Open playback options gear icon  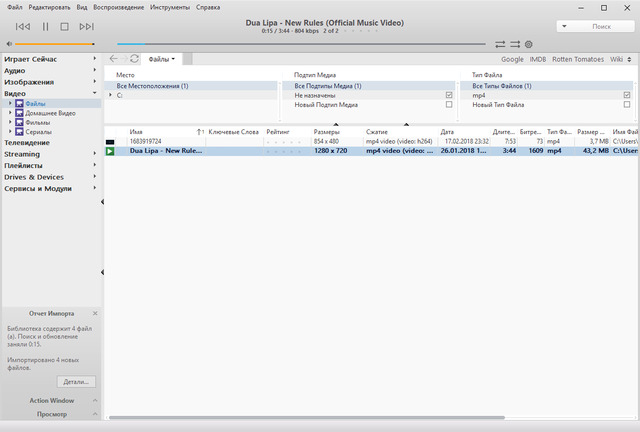(529, 44)
